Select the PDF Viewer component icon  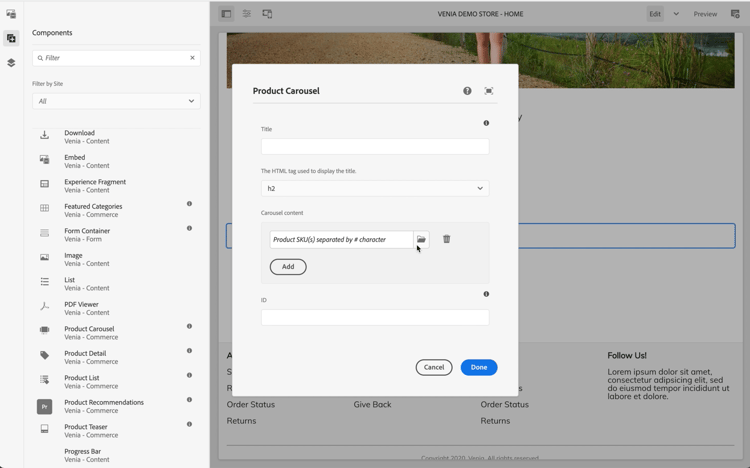[44, 306]
